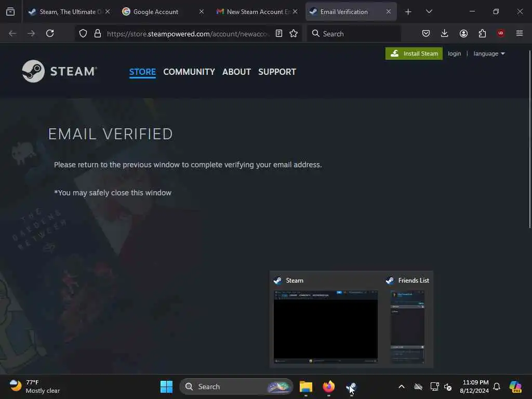Open the Firefox hamburger application menu
The image size is (532, 399).
(x=520, y=33)
